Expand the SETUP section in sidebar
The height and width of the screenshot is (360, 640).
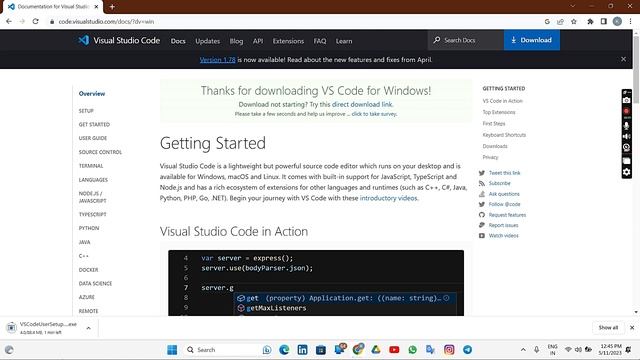point(86,111)
